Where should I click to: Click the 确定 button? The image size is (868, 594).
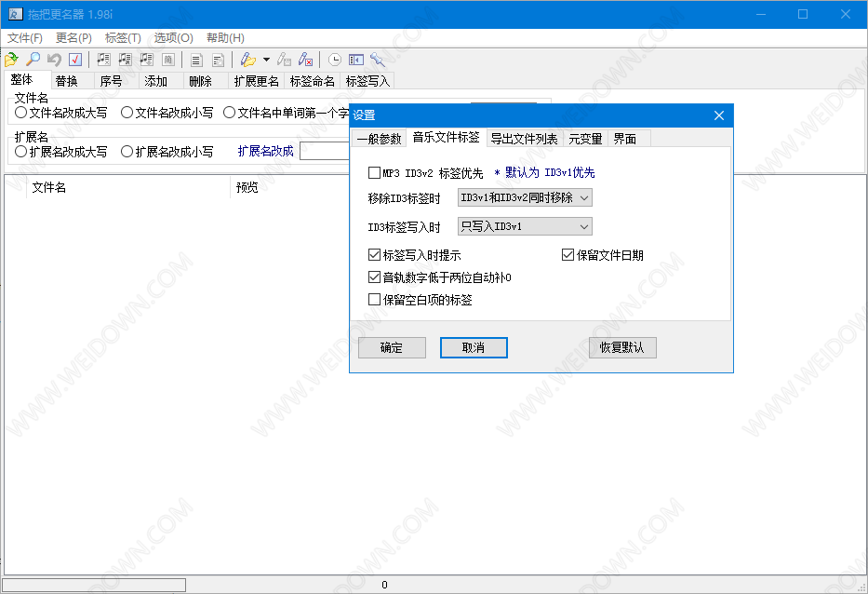tap(392, 347)
